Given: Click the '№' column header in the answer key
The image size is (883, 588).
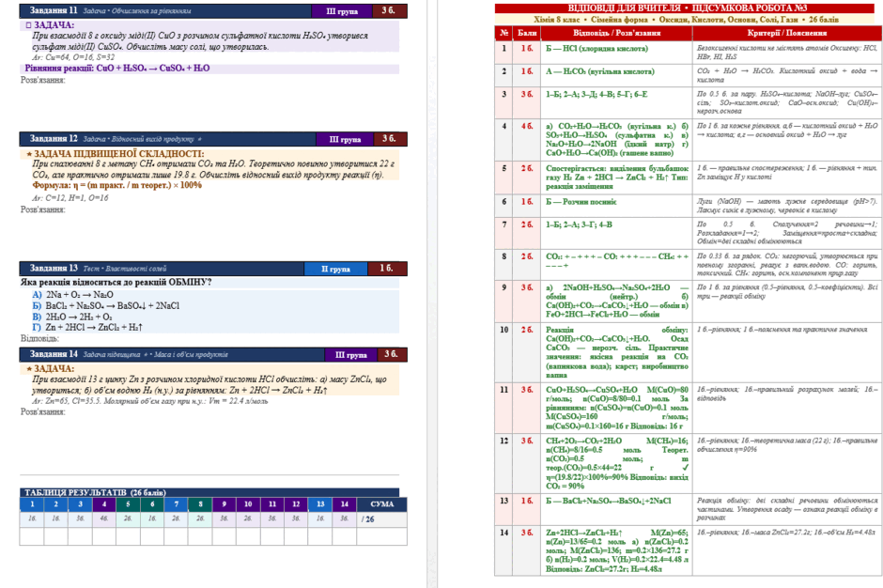Looking at the screenshot, I should pos(504,33).
